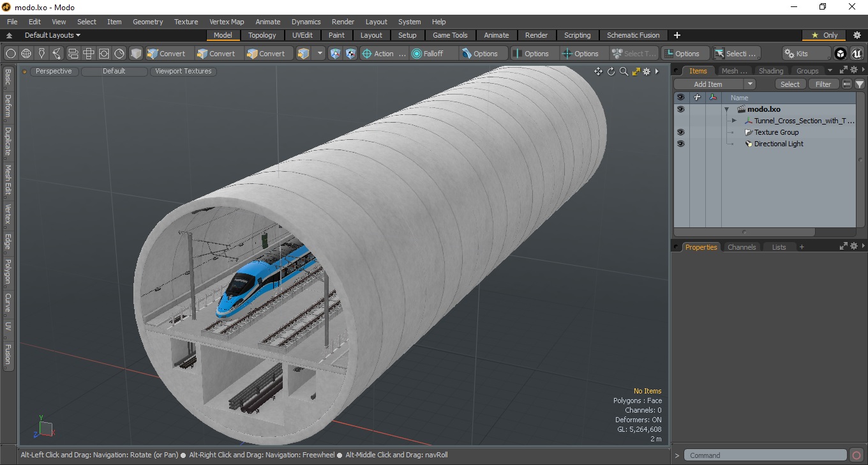This screenshot has width=868, height=465.
Task: Toggle the Only star button
Action: pyautogui.click(x=825, y=35)
